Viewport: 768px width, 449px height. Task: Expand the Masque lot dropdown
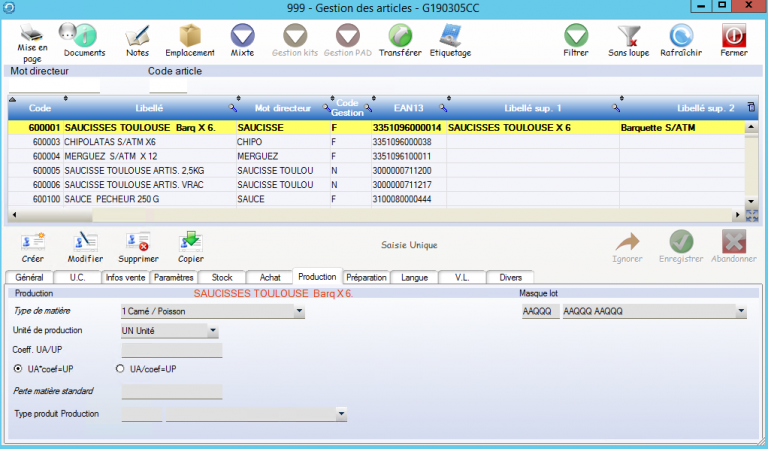[741, 312]
